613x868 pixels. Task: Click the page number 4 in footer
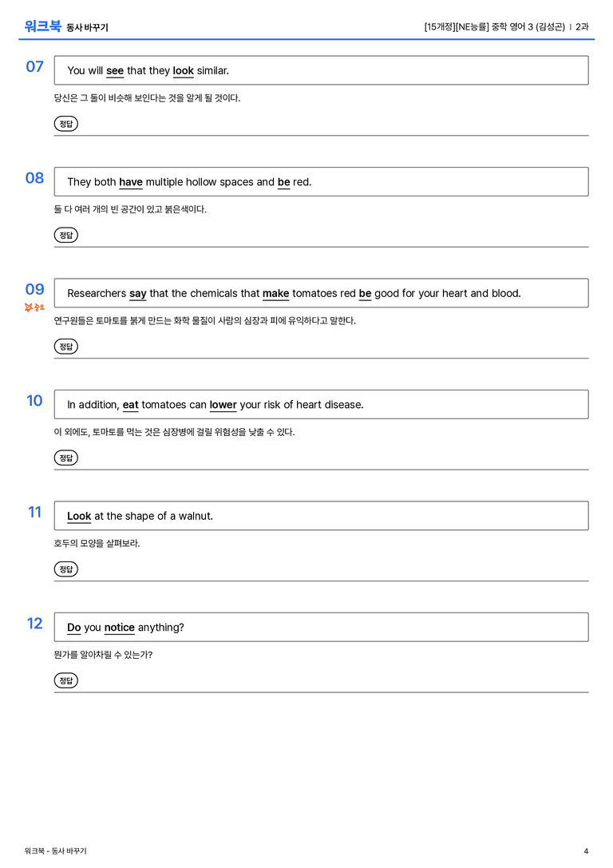point(586,851)
